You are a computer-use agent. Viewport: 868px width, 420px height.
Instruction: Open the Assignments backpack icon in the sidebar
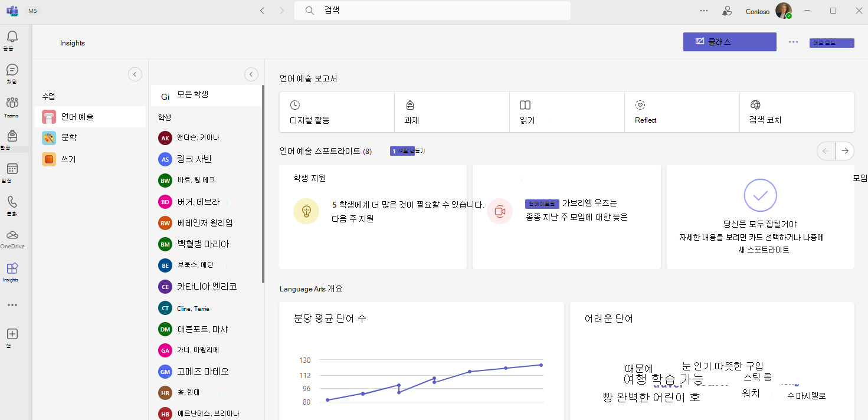(x=12, y=136)
